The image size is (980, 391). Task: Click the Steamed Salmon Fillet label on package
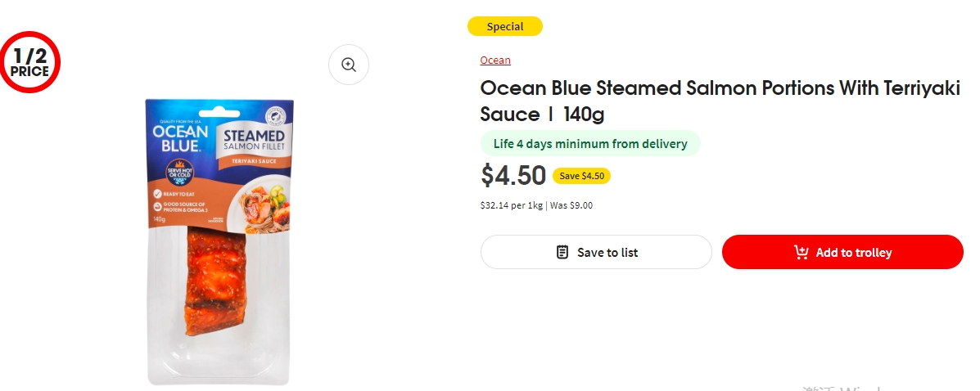254,141
